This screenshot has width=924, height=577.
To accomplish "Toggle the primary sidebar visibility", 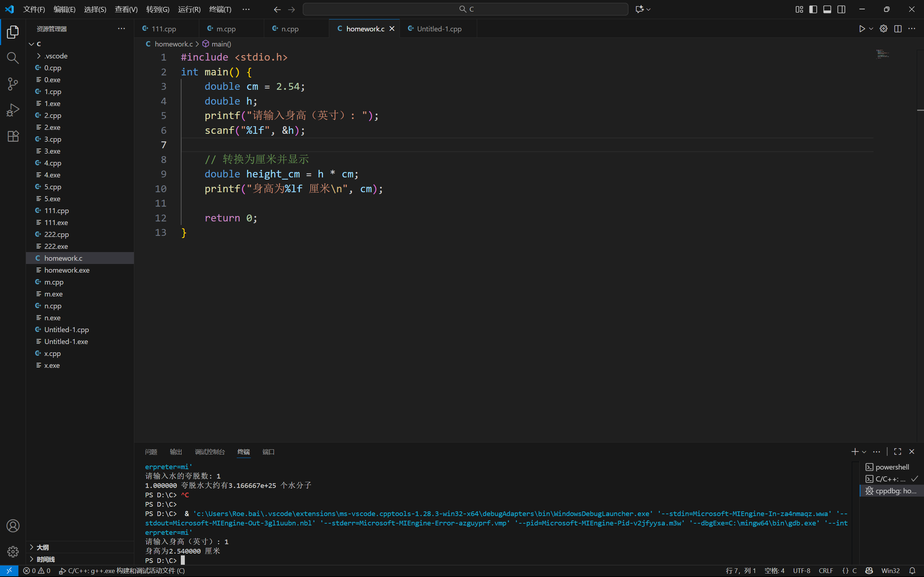I will click(813, 9).
